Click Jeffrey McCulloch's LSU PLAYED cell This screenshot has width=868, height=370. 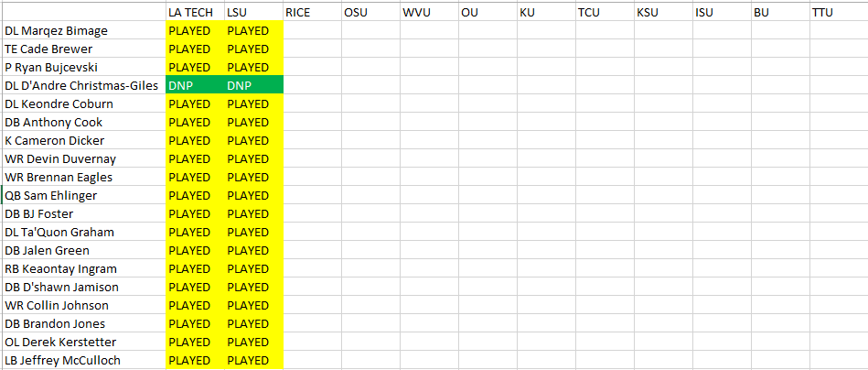tap(253, 360)
